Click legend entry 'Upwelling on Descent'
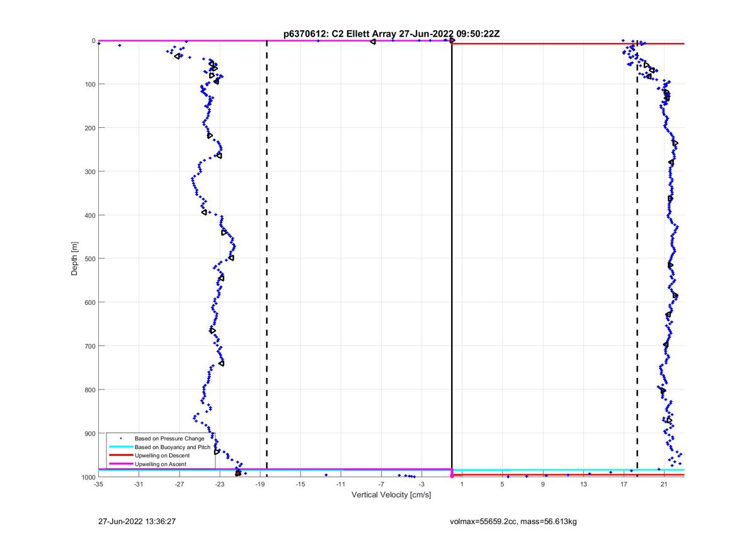 [x=163, y=455]
